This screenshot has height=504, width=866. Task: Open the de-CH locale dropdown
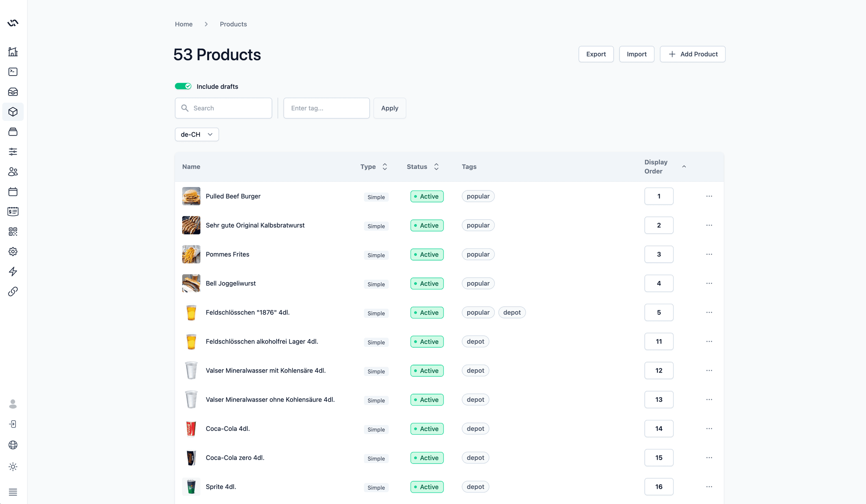pos(196,134)
